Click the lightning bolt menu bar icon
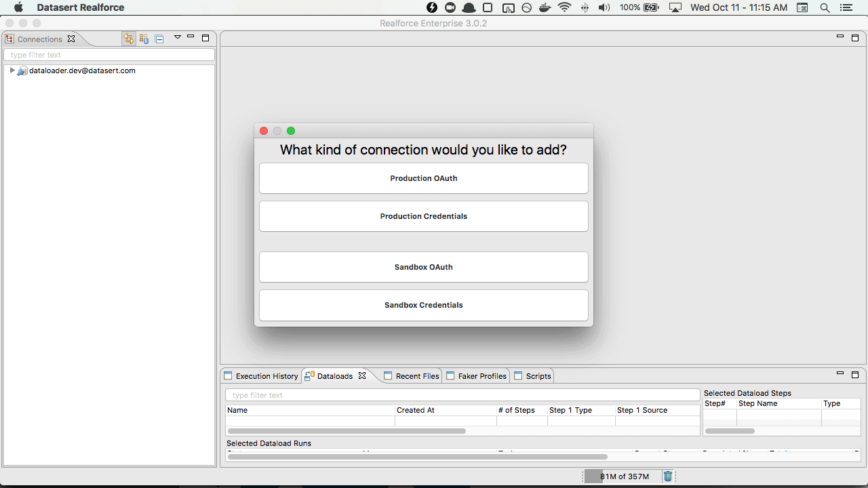The height and width of the screenshot is (488, 868). point(432,7)
